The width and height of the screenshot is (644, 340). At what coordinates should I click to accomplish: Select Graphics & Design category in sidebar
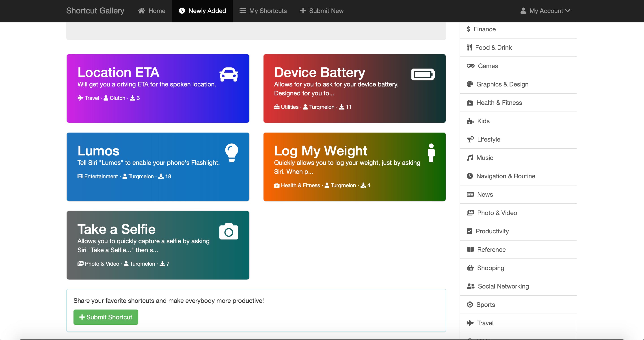518,84
